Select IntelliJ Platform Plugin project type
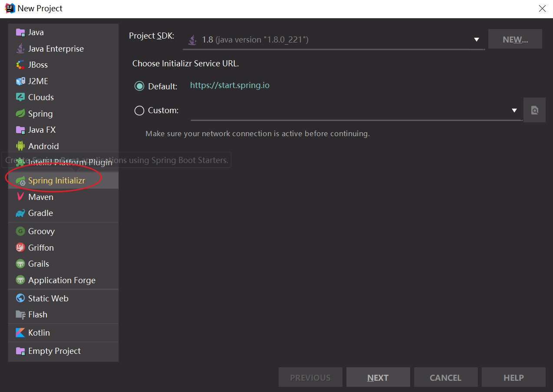 (x=63, y=163)
